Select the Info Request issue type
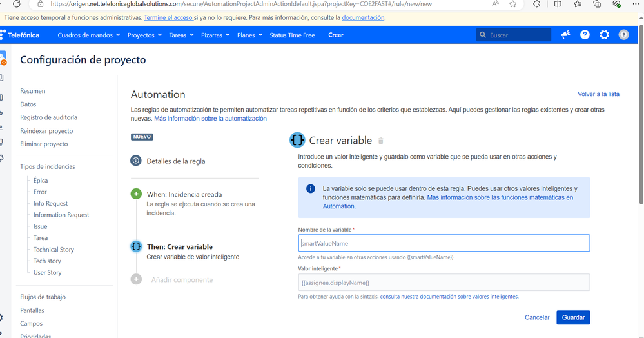The width and height of the screenshot is (644, 338). pyautogui.click(x=50, y=203)
